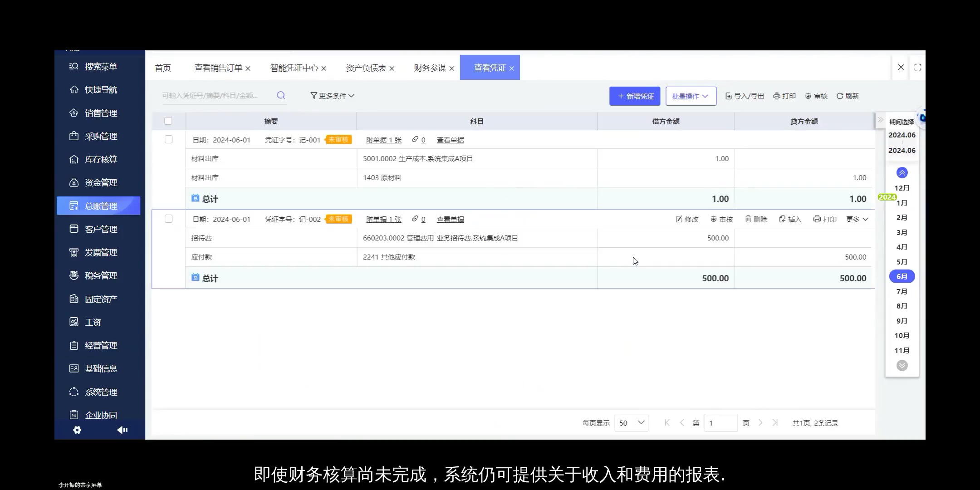Open the 查看单据 link on voucher 记-001
The height and width of the screenshot is (490, 980).
(450, 140)
